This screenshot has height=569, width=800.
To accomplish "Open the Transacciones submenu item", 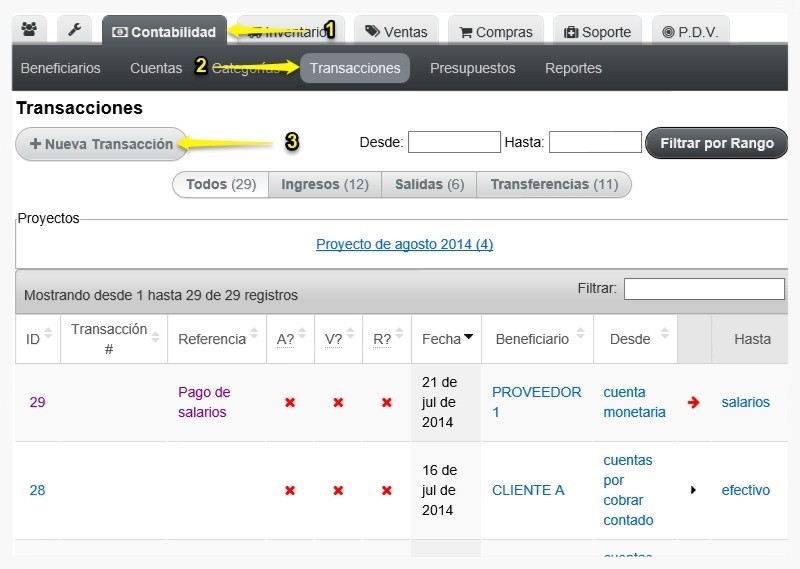I will (x=355, y=68).
